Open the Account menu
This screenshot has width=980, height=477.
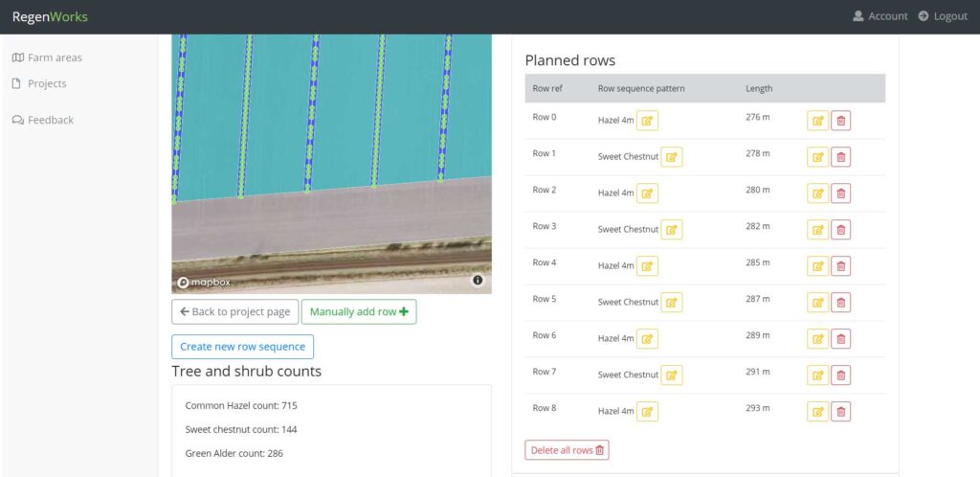[x=880, y=16]
